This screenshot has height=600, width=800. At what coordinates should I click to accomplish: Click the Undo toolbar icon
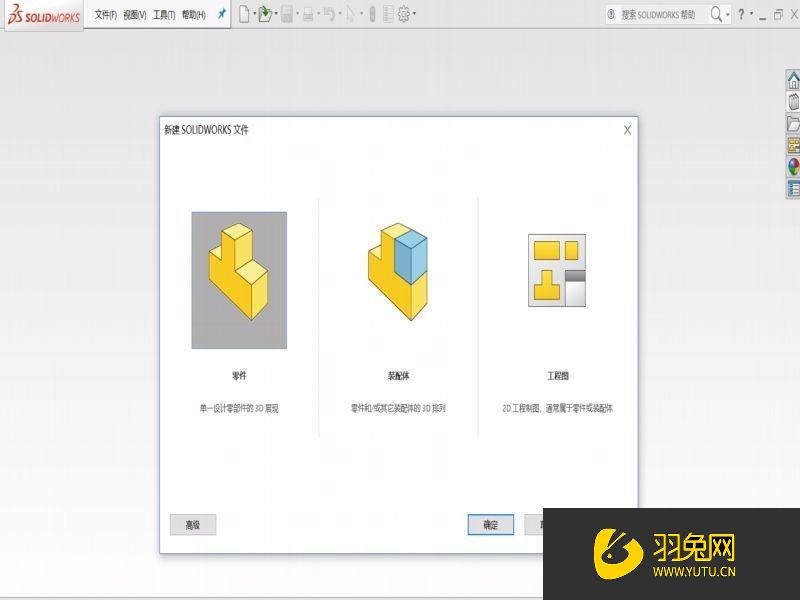coord(330,14)
